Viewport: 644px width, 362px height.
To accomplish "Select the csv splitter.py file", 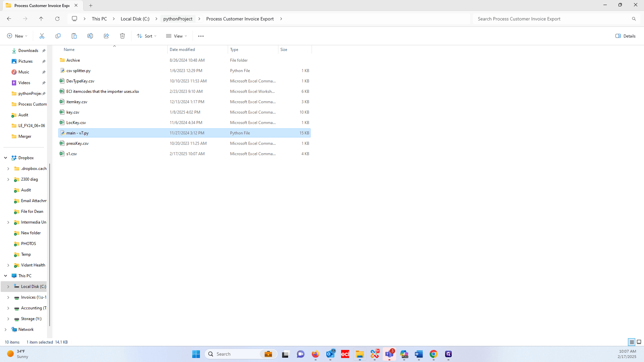I will [x=184, y=71].
